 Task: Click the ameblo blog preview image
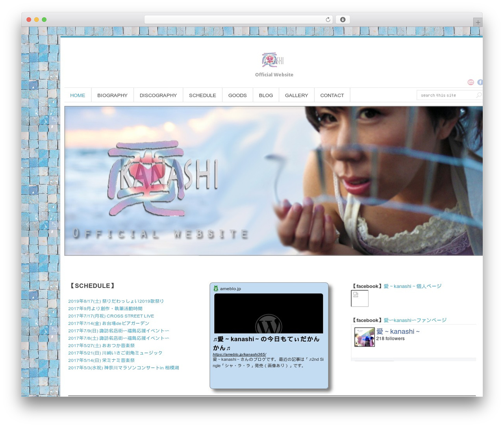coord(269,313)
